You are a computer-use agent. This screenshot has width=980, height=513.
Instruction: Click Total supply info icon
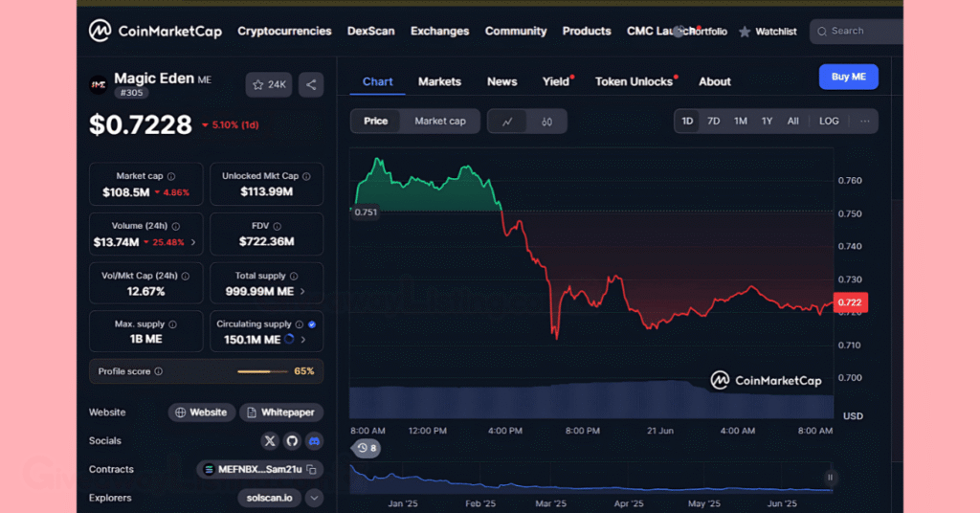[294, 276]
